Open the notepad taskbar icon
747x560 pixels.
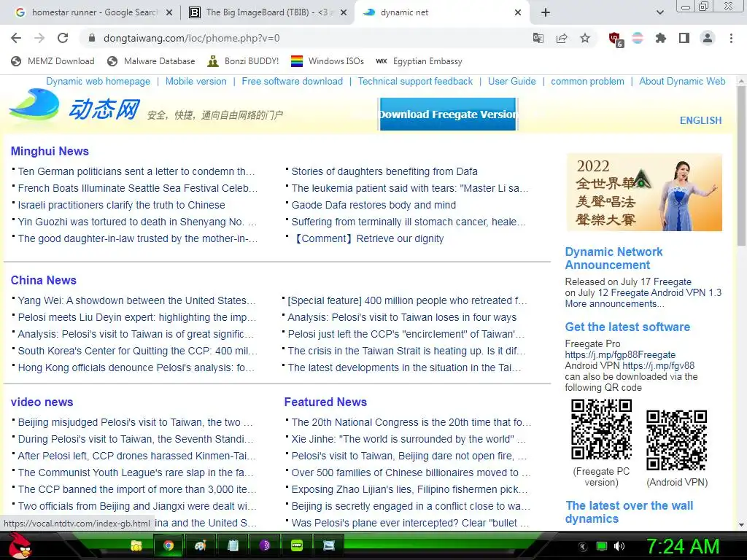click(233, 545)
